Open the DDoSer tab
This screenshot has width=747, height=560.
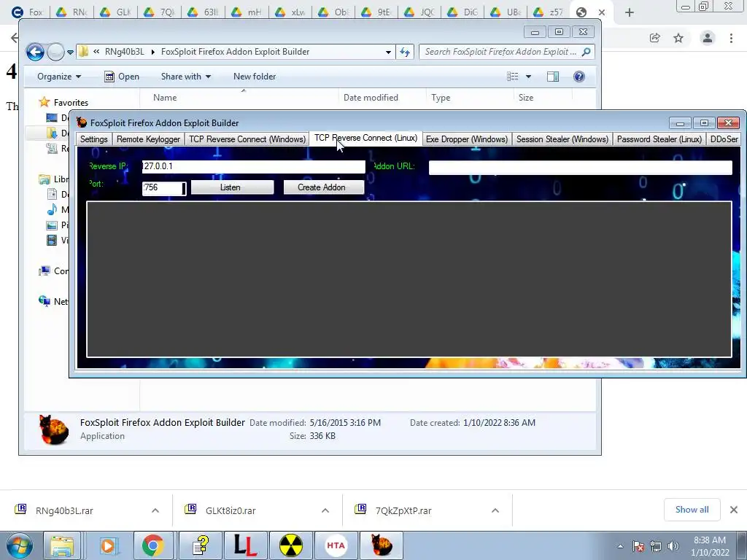tap(724, 139)
